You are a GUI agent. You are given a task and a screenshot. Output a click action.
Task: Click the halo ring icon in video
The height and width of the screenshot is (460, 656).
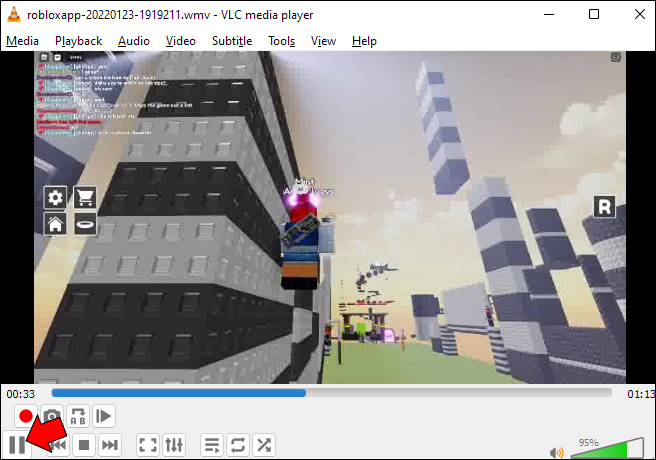click(x=85, y=224)
